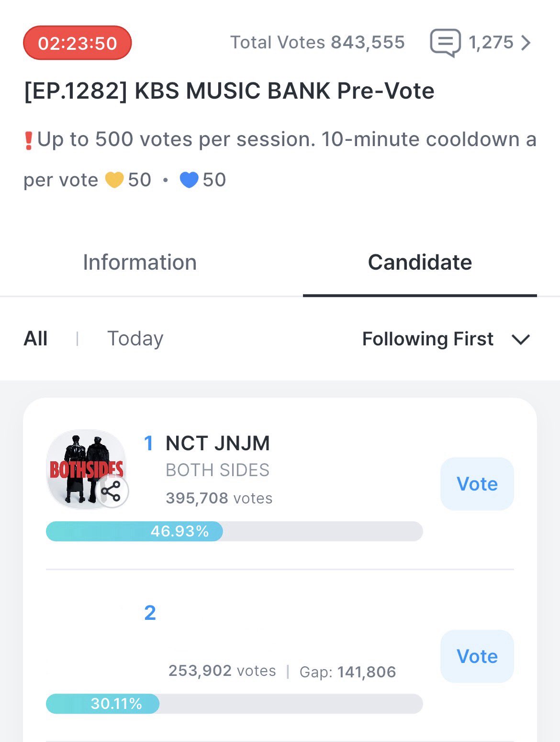Click the KBS MUSIC BANK Pre-Vote title
Viewport: 560px width, 742px height.
pos(229,91)
